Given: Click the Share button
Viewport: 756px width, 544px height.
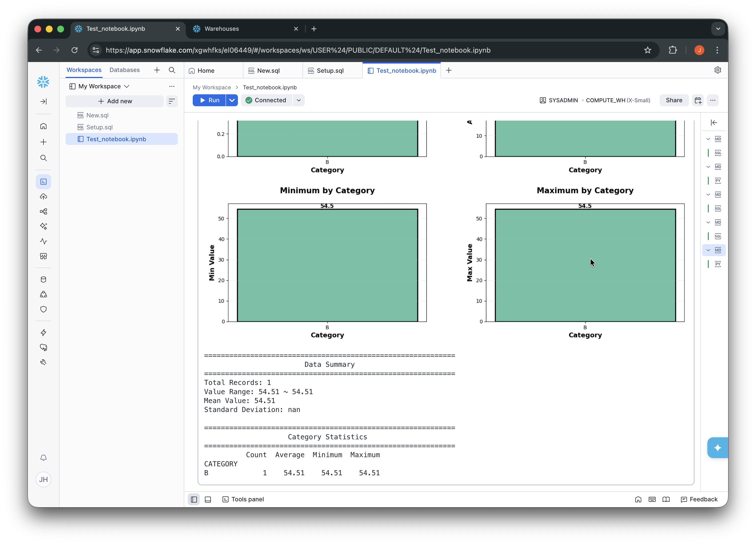Looking at the screenshot, I should click(674, 100).
